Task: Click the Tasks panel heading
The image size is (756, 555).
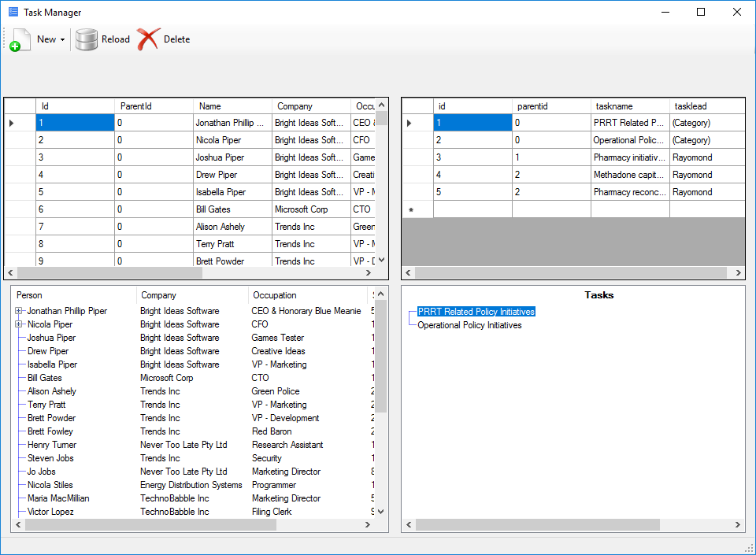Action: 598,295
